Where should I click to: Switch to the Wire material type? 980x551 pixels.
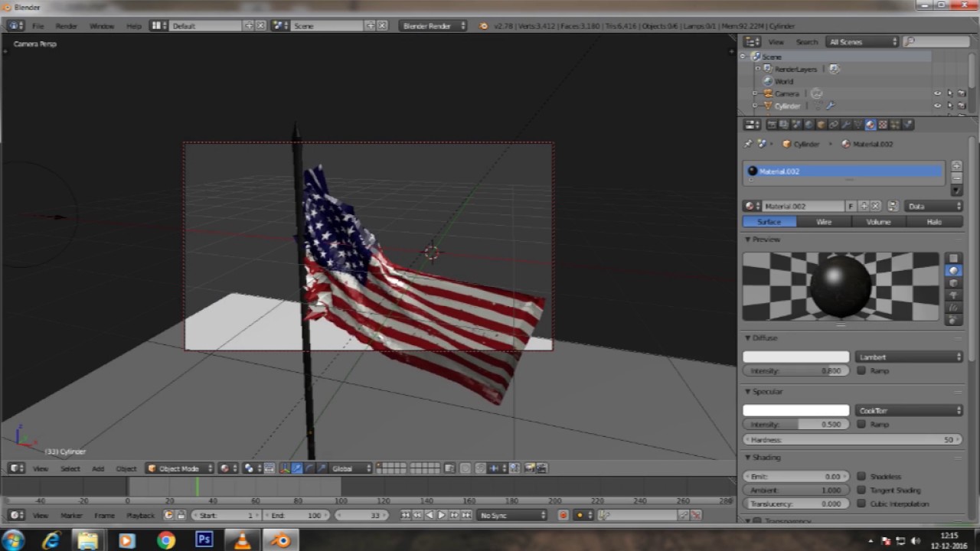click(824, 221)
